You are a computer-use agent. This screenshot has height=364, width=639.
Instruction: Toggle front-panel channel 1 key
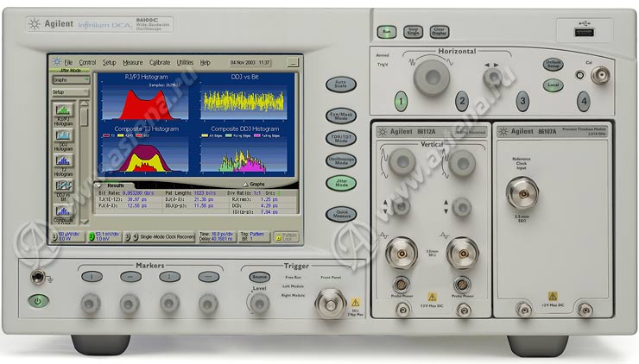pos(401,102)
